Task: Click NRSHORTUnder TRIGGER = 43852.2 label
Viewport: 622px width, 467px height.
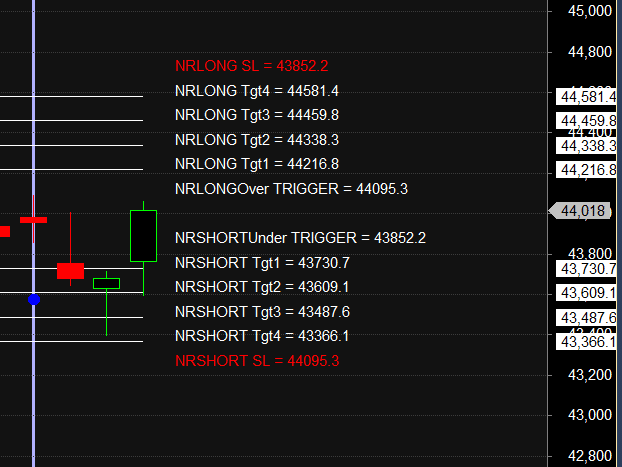Action: point(300,238)
